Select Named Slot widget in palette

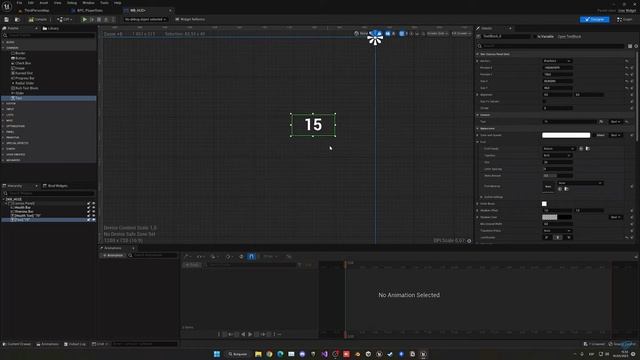pos(23,73)
